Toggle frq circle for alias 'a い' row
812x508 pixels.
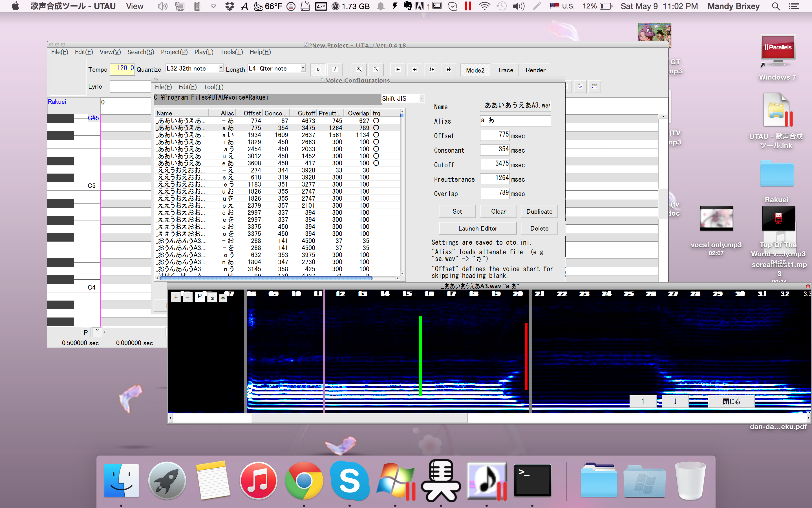(376, 135)
